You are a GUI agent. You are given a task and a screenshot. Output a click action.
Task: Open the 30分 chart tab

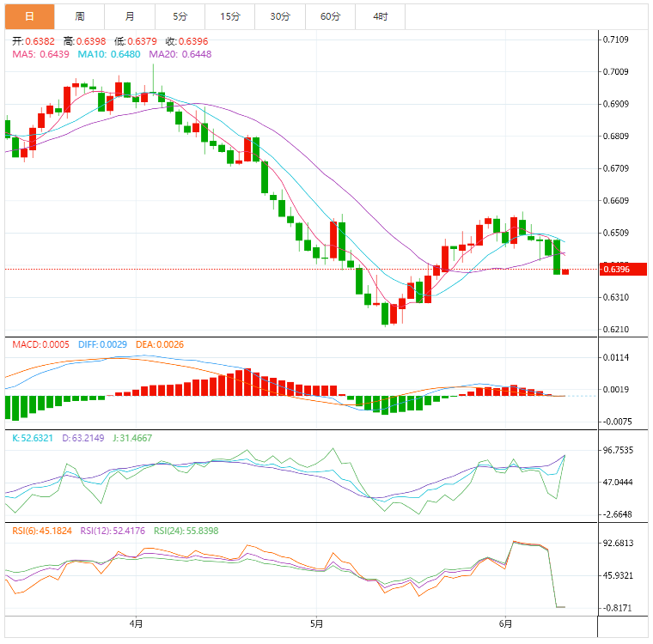pos(280,16)
